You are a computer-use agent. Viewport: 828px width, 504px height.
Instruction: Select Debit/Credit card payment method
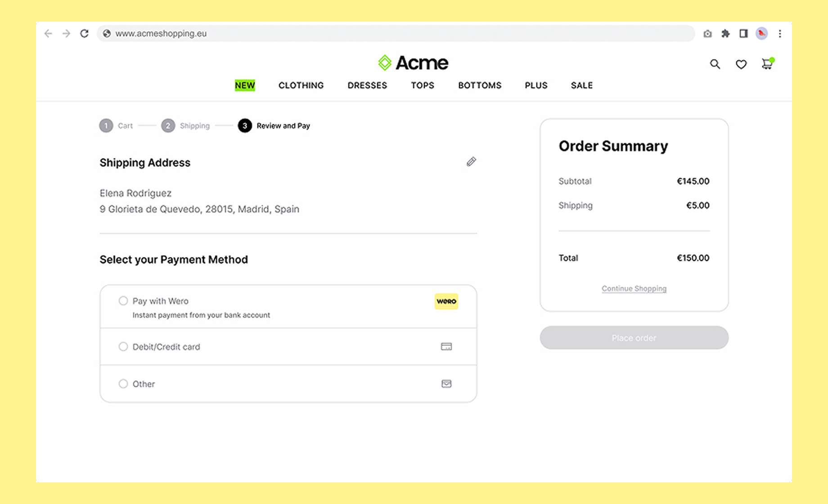coord(123,347)
